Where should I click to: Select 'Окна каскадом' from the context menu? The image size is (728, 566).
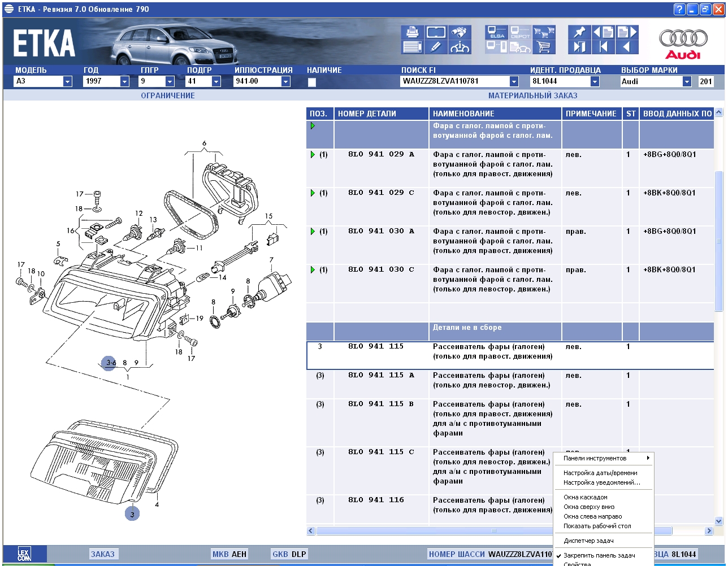pyautogui.click(x=585, y=497)
